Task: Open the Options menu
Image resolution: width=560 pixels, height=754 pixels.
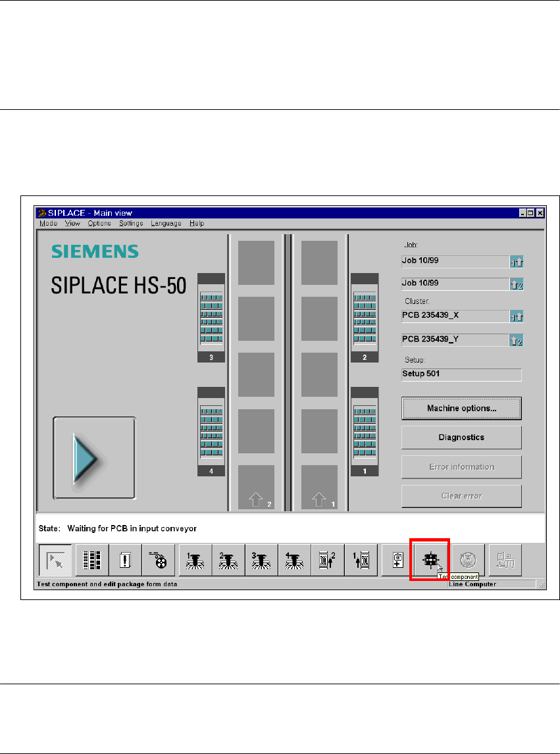Action: [x=99, y=223]
